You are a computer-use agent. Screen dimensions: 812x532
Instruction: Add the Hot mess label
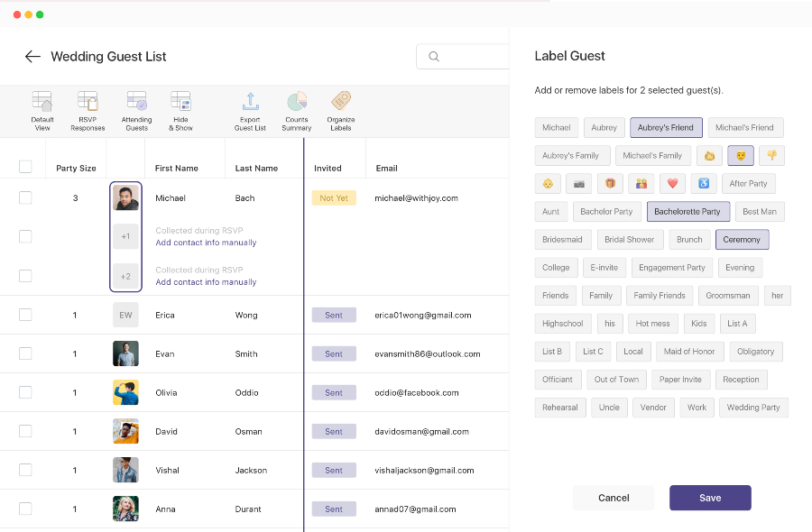coord(653,323)
